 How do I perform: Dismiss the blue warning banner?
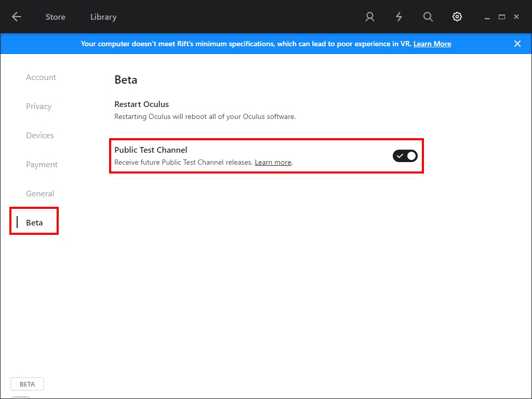(x=517, y=44)
